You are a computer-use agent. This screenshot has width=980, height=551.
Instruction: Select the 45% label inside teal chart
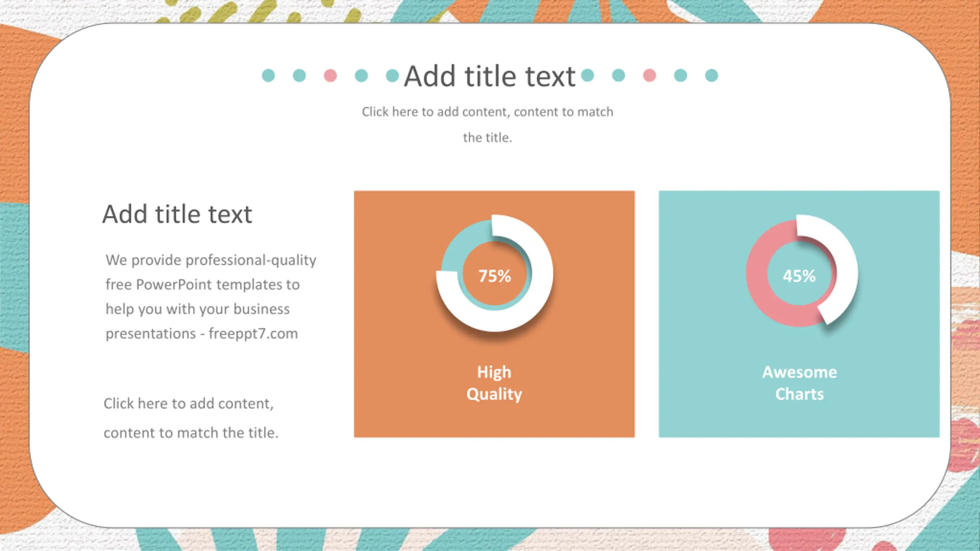pyautogui.click(x=799, y=276)
